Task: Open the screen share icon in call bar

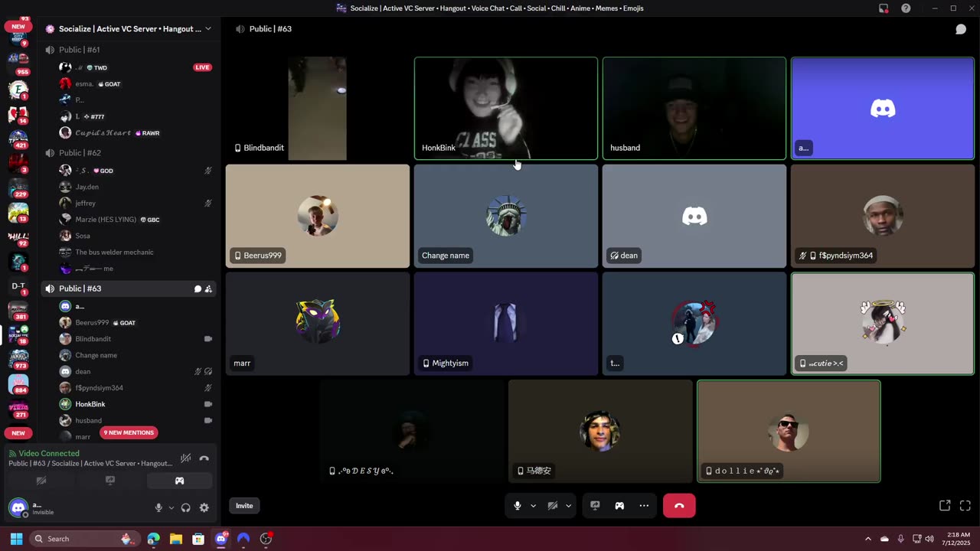Action: pos(595,506)
